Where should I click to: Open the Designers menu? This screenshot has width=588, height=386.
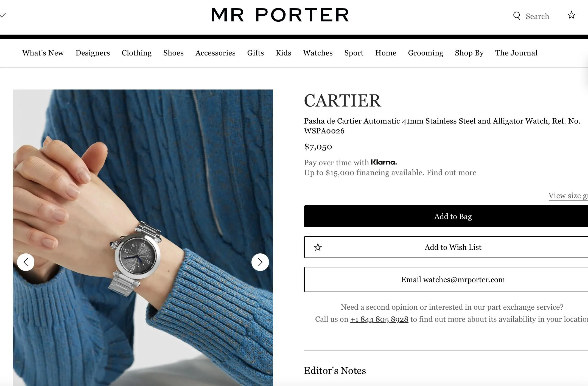click(x=93, y=53)
